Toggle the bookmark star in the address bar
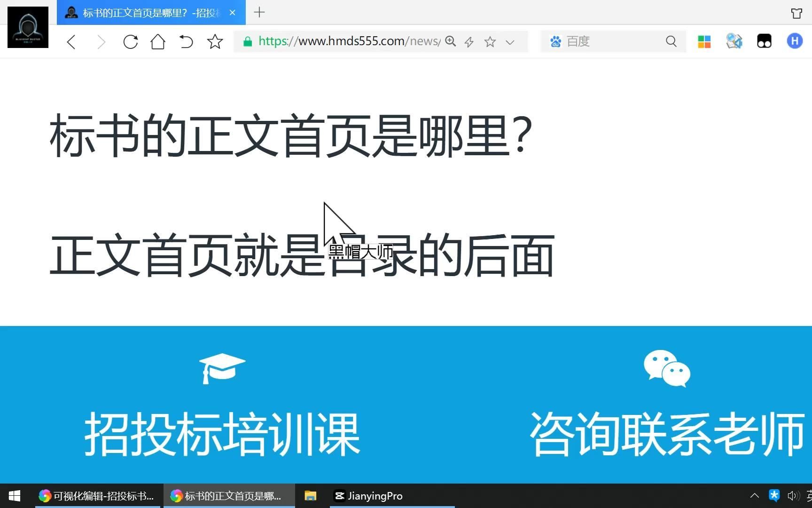The height and width of the screenshot is (508, 812). [x=490, y=41]
